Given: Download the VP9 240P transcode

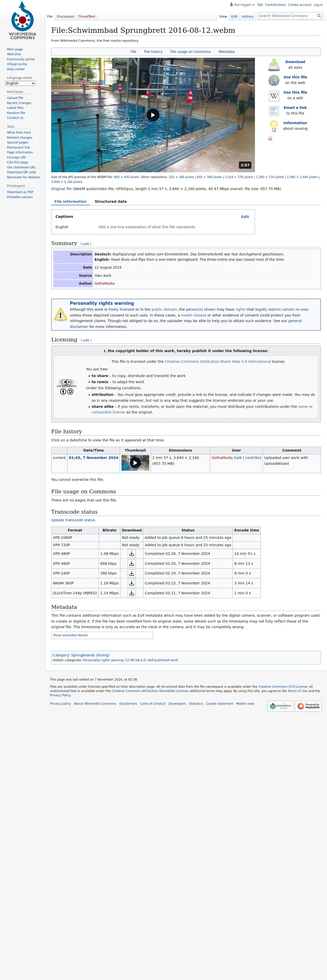Looking at the screenshot, I should click(132, 573).
